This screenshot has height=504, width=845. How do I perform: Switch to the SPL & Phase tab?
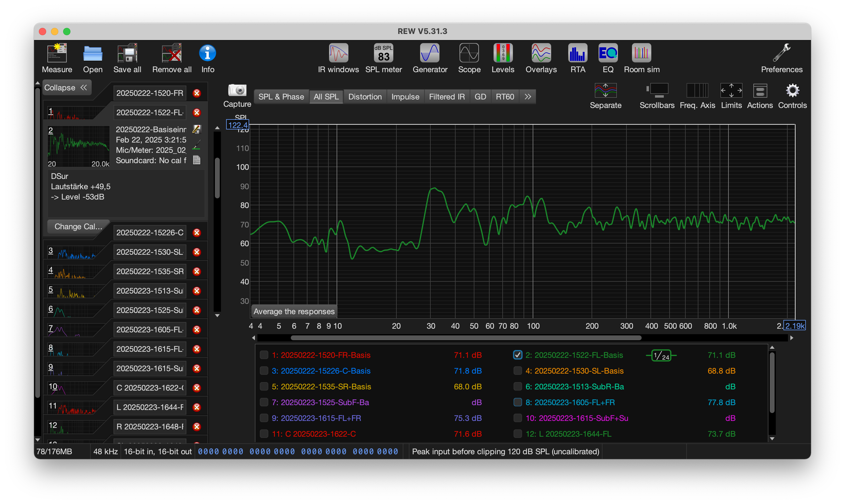click(x=281, y=97)
